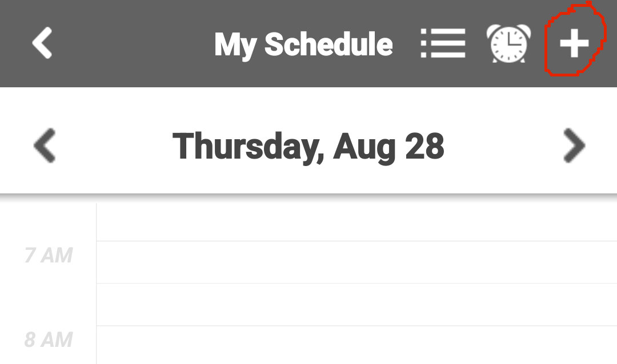This screenshot has width=617, height=364.
Task: Click the time gutter above 7 AM label
Action: [49, 220]
